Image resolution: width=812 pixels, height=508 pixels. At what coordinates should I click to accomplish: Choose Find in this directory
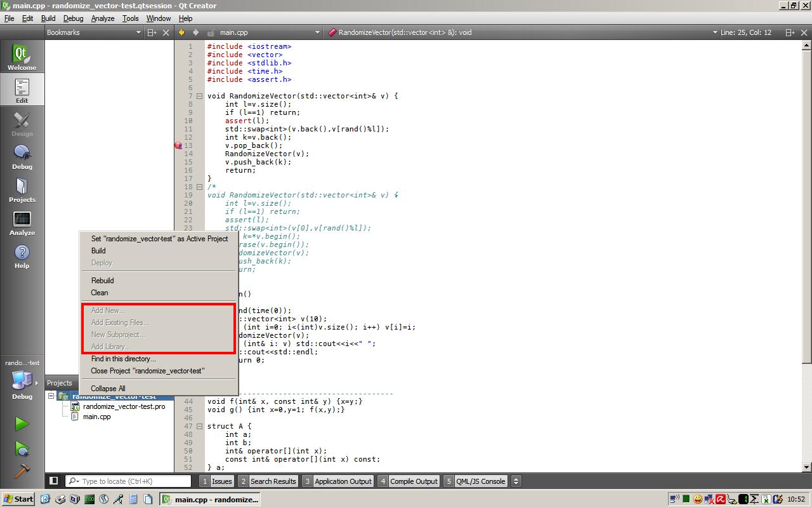point(159,359)
